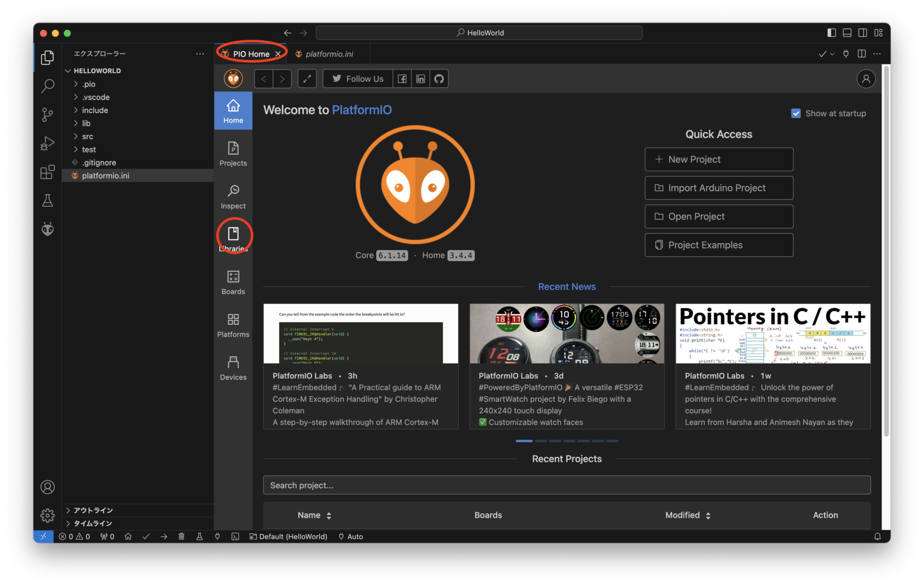The image size is (924, 587).
Task: Open the PlatformIO Home icon in sidebar
Action: point(233,110)
